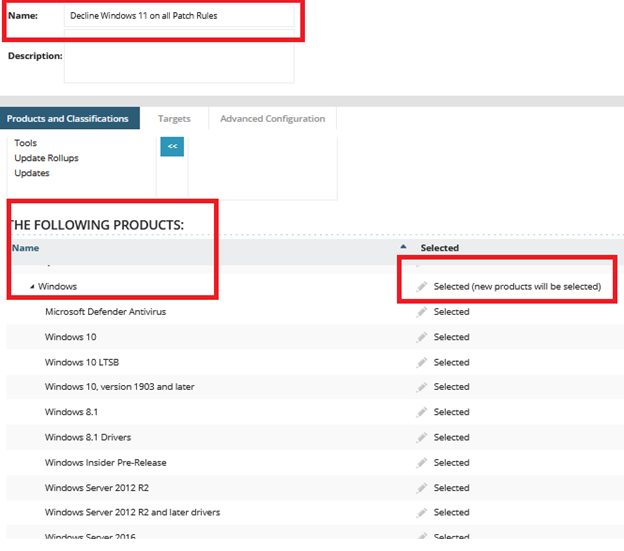Image resolution: width=624 pixels, height=551 pixels.
Task: Edit Windows Server 2012 R2 and later drivers
Action: click(x=422, y=512)
